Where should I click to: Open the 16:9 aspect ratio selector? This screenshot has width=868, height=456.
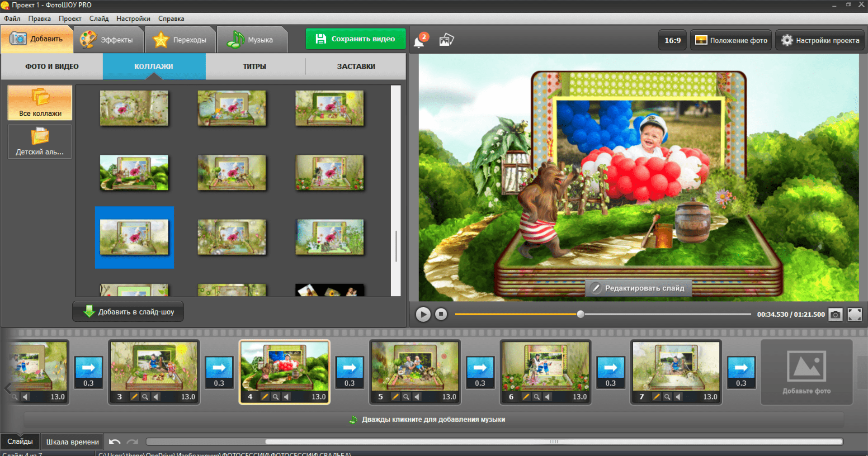click(673, 40)
